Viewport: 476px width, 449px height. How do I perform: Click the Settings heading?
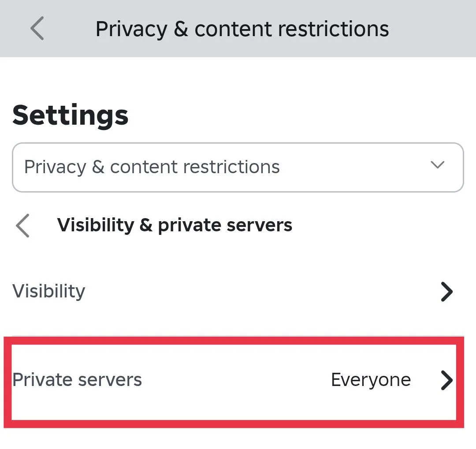pyautogui.click(x=71, y=115)
